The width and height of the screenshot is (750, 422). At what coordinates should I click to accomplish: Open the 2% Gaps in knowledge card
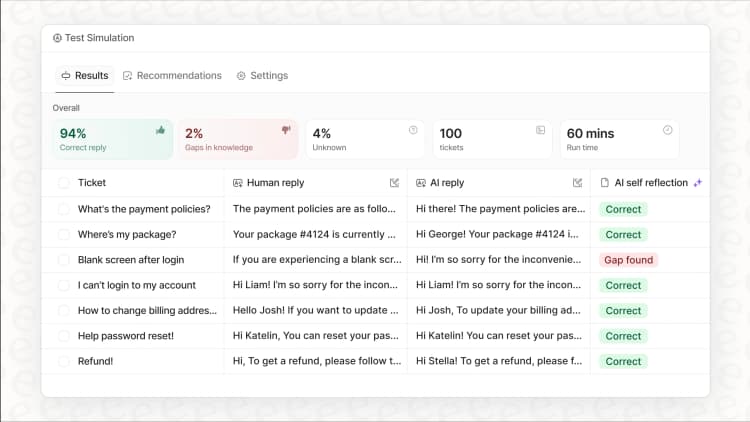[239, 139]
